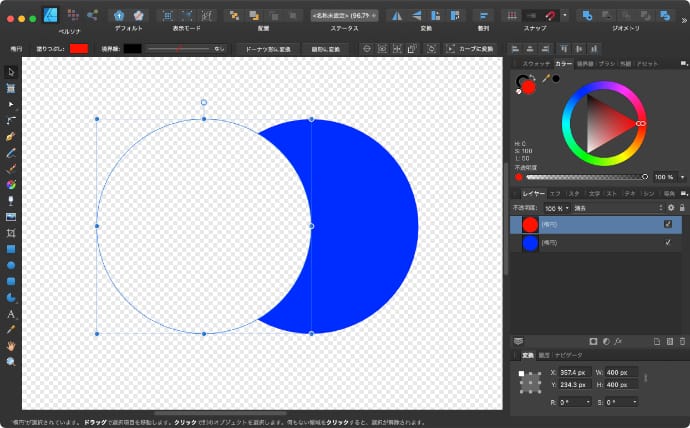Image resolution: width=690 pixels, height=428 pixels.
Task: Toggle visibility of the red ellipse layer
Action: click(668, 224)
